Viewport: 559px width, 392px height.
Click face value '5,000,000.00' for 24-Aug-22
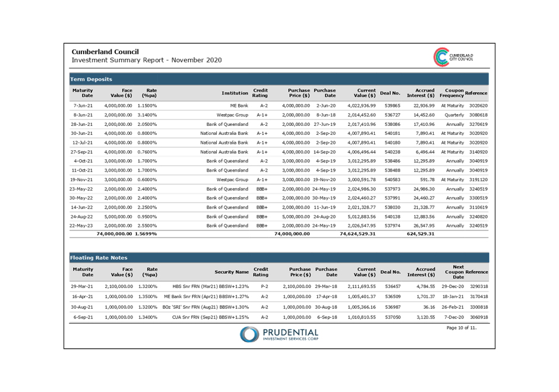(x=118, y=217)
